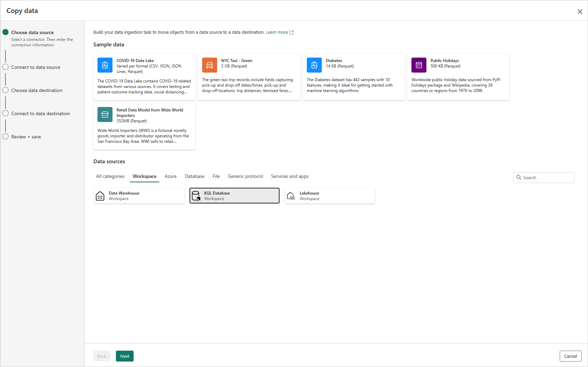Viewport: 588px width, 367px height.
Task: Select the Diabetes dataset chart icon
Action: click(314, 65)
